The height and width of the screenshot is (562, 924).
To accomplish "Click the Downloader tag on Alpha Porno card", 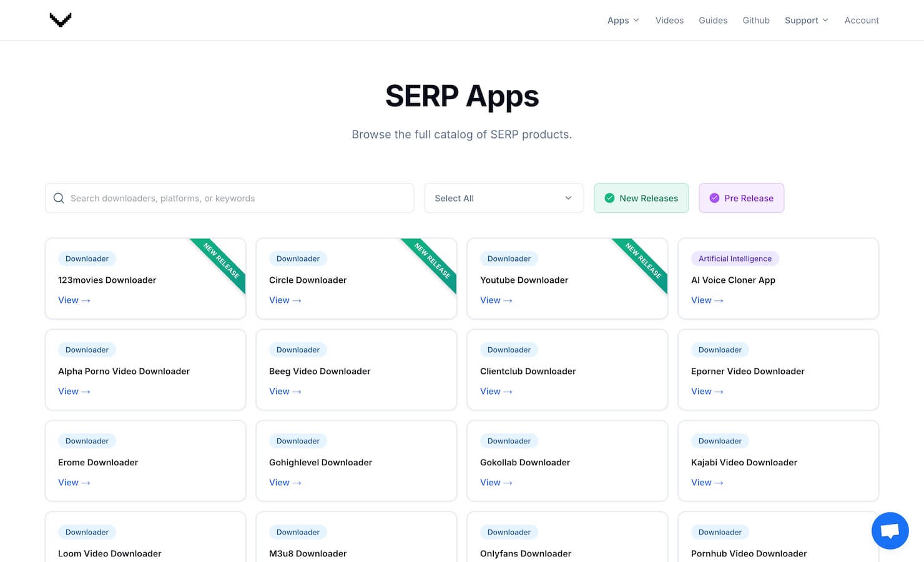I will click(87, 350).
